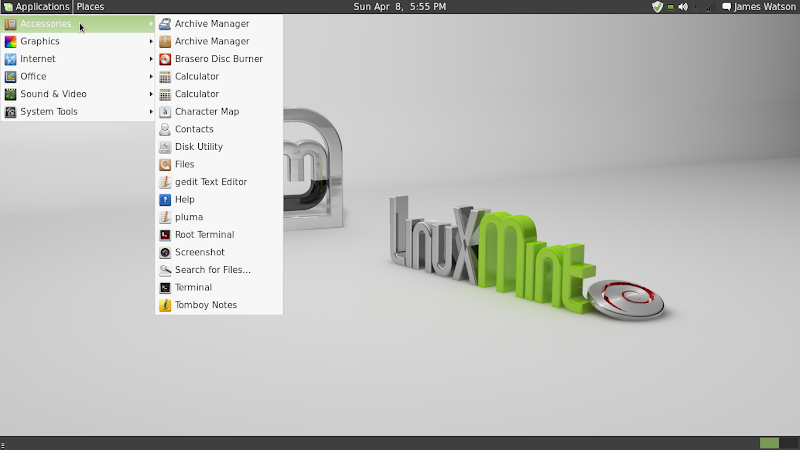Open Search for Files...
This screenshot has width=800, height=450.
click(219, 270)
